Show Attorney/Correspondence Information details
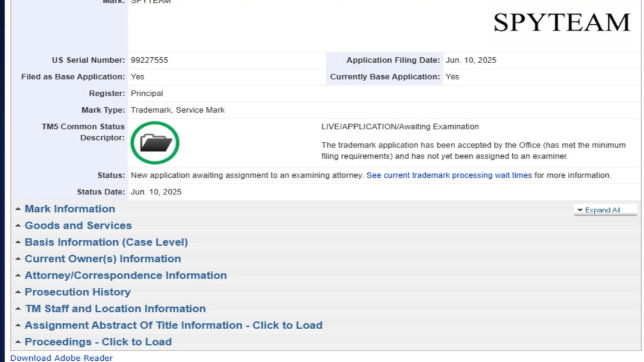Viewport: 644px width, 362px height. [x=125, y=276]
